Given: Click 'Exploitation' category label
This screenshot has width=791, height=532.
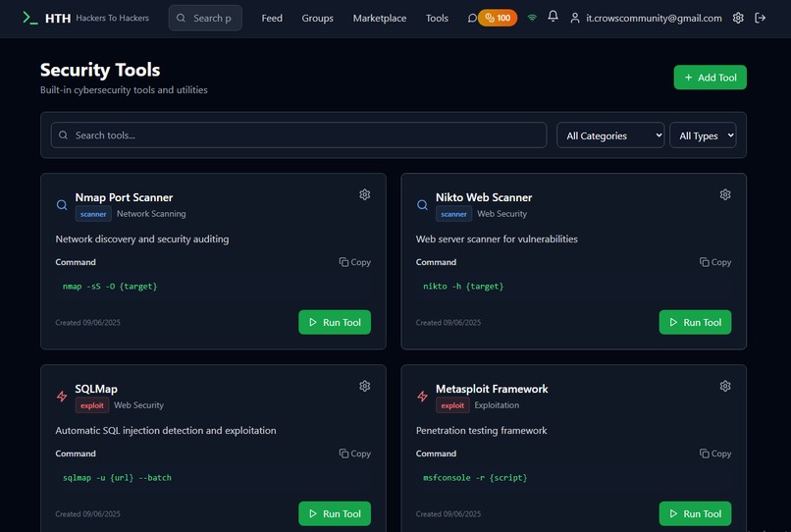Looking at the screenshot, I should 497,404.
